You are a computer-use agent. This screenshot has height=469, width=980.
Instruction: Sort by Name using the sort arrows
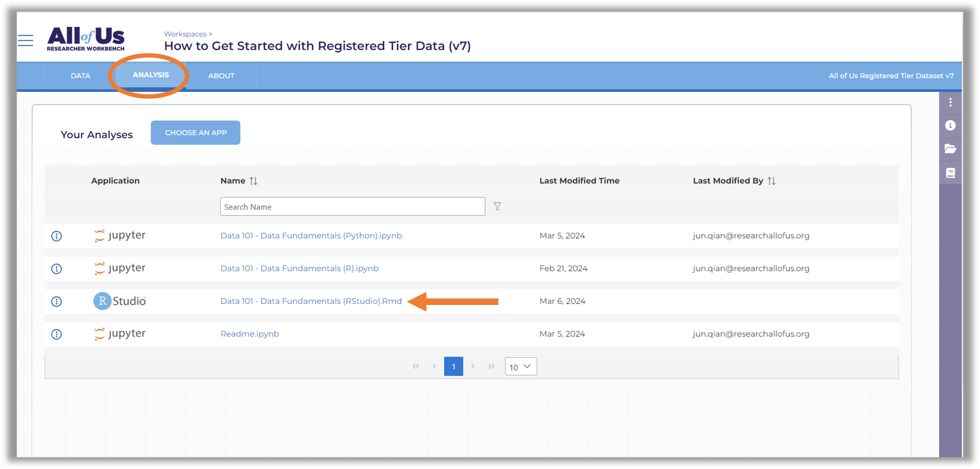[253, 181]
